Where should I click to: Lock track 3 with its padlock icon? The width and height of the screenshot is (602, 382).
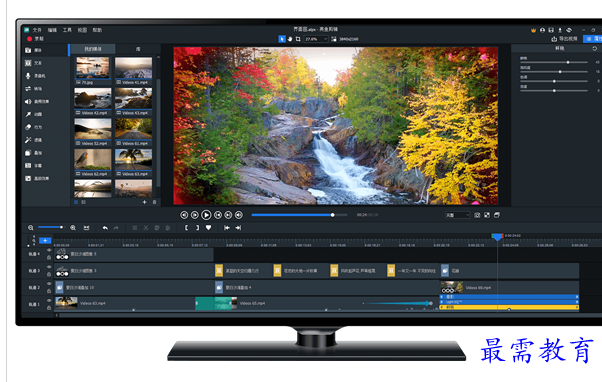pos(49,274)
